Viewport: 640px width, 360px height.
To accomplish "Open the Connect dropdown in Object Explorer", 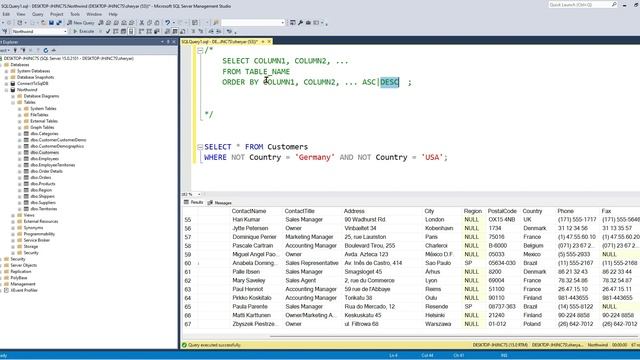I will click(x=4, y=50).
